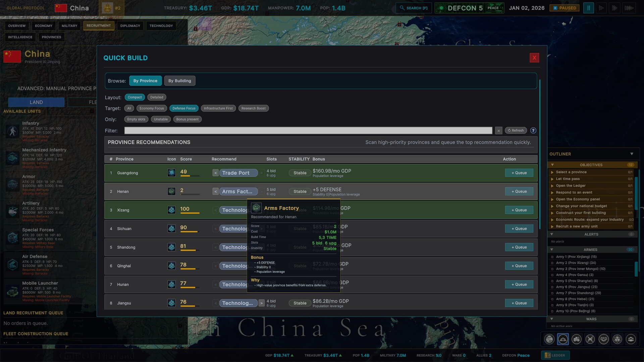The width and height of the screenshot is (644, 362).
Task: Switch layout to Detailed mode
Action: [x=157, y=97]
